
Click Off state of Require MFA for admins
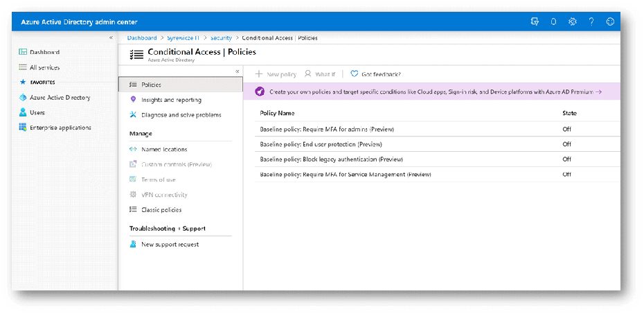[x=566, y=129]
